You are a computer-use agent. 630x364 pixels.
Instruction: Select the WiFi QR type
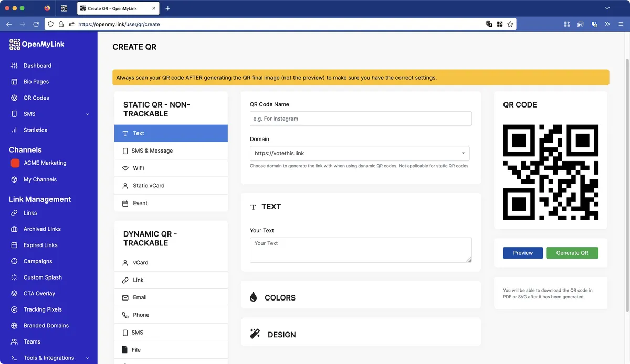pyautogui.click(x=171, y=168)
